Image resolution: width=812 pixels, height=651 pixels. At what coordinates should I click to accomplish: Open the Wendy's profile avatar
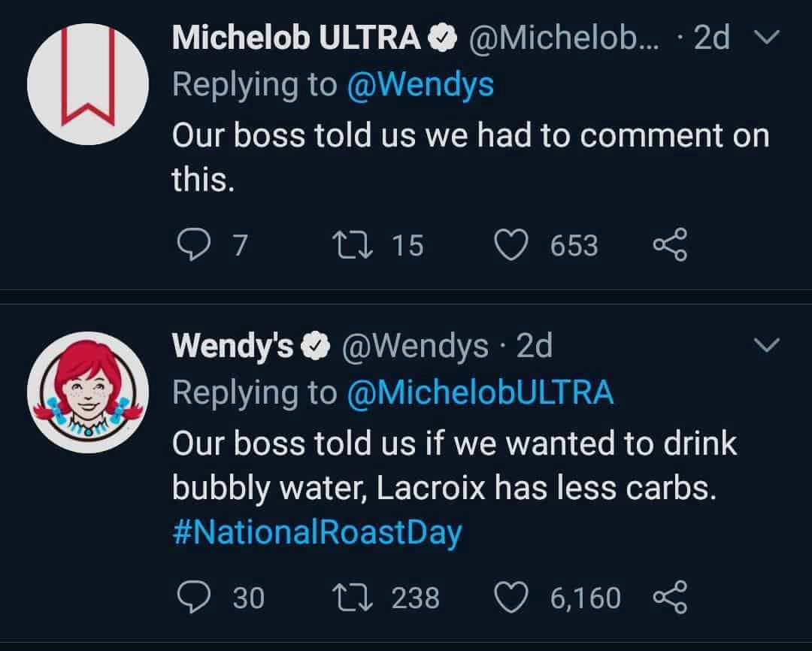click(x=86, y=391)
